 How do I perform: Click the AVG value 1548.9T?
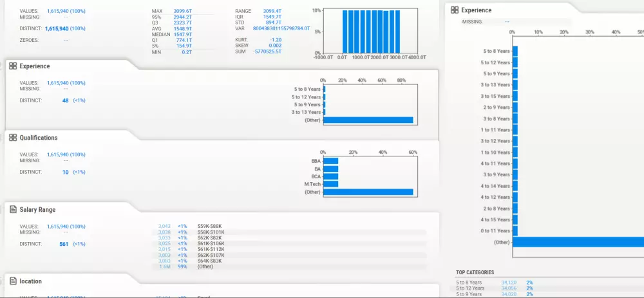coord(183,29)
